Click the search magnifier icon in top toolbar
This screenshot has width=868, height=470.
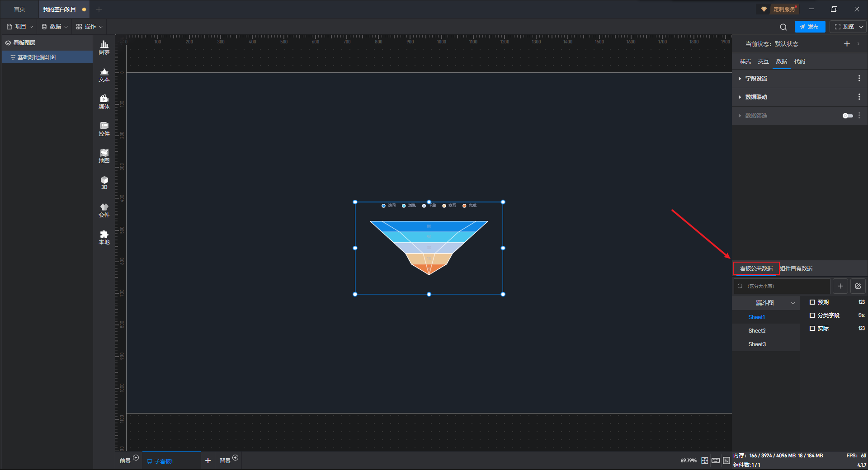(783, 27)
